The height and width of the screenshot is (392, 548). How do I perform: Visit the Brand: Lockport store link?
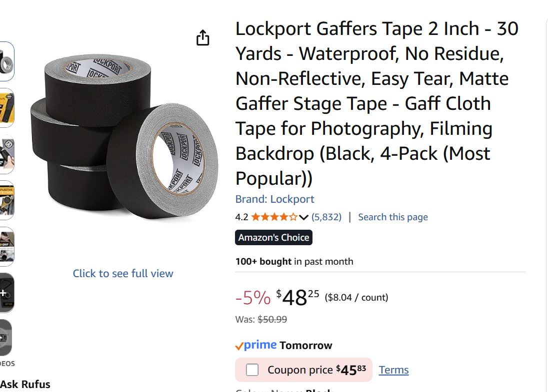point(274,199)
